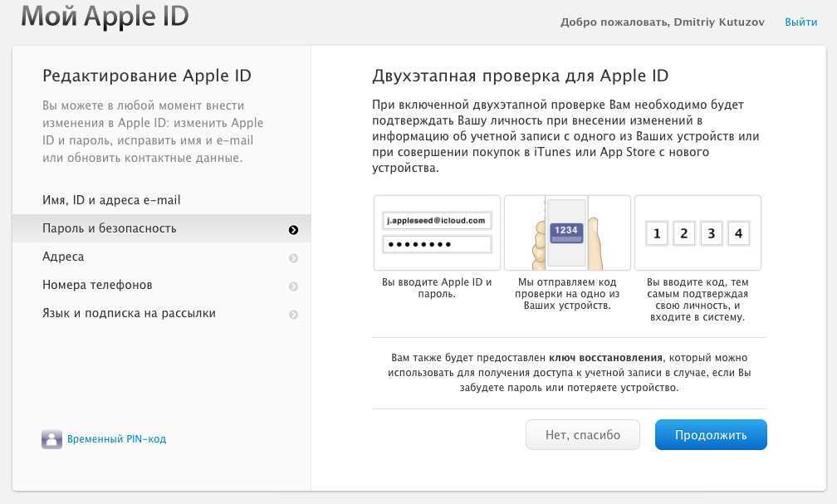Screen dimensions: 837x504
Task: Select "Пароль и безопасность" in the sidebar
Action: click(x=161, y=228)
